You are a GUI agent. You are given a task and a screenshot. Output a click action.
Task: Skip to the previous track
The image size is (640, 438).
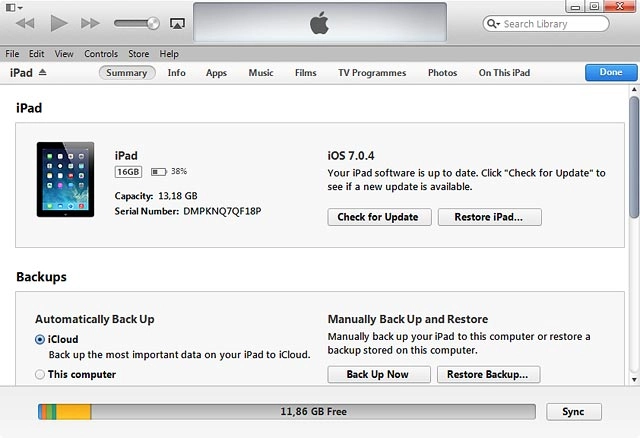(27, 22)
